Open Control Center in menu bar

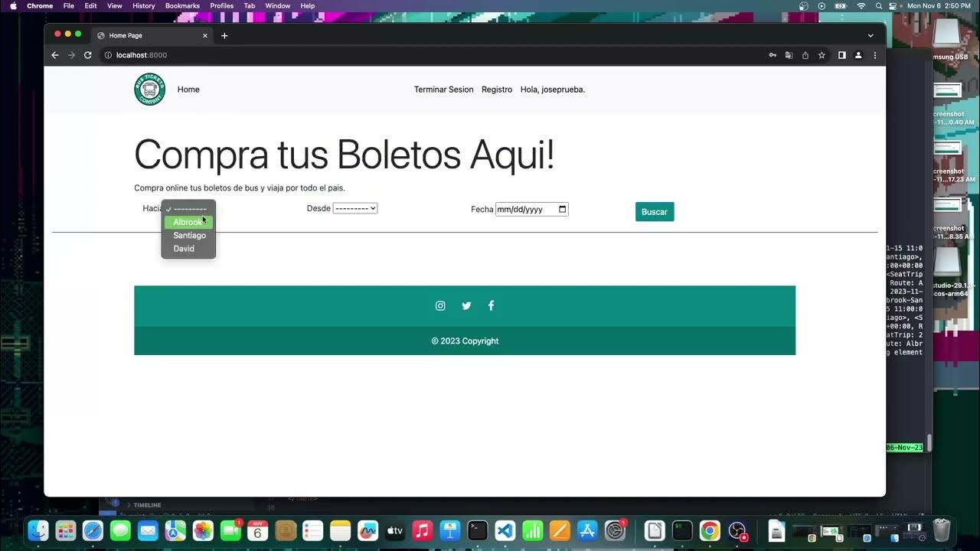pyautogui.click(x=893, y=5)
